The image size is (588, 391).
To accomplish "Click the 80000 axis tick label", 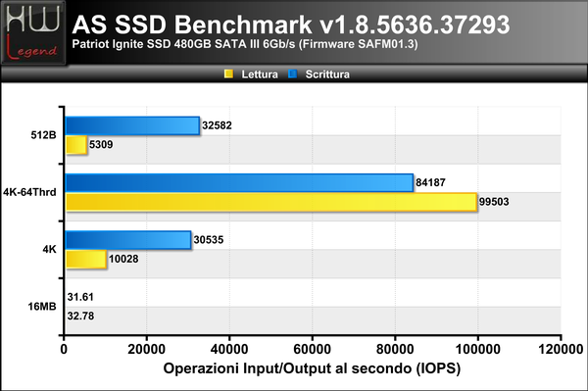I will (395, 350).
